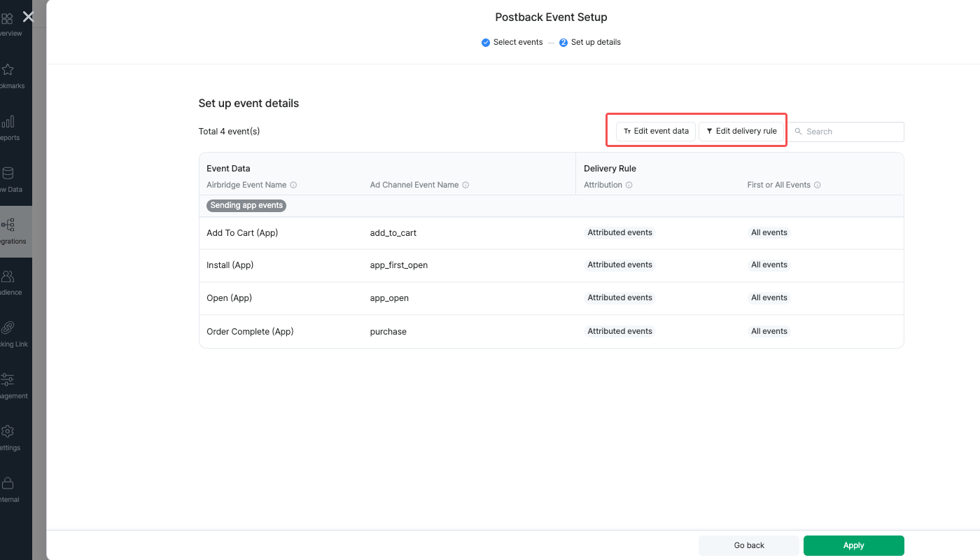Close the Postback Event Setup panel
This screenshot has width=980, height=560.
[28, 16]
